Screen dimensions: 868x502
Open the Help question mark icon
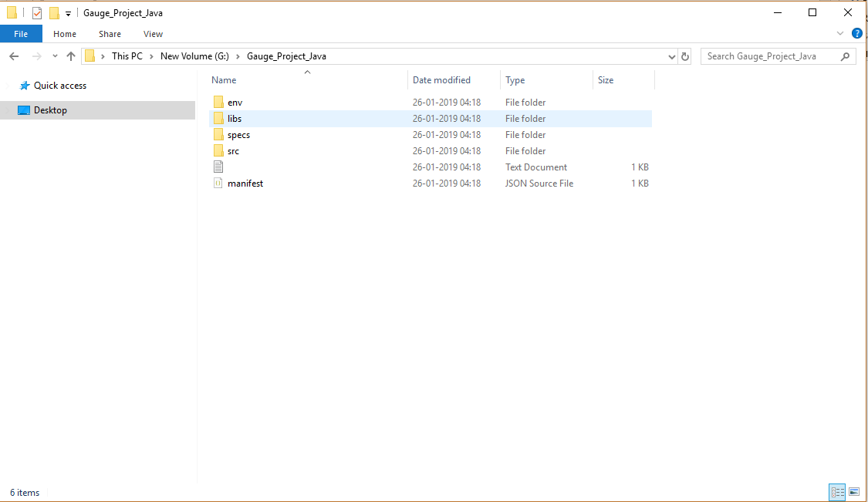point(857,33)
